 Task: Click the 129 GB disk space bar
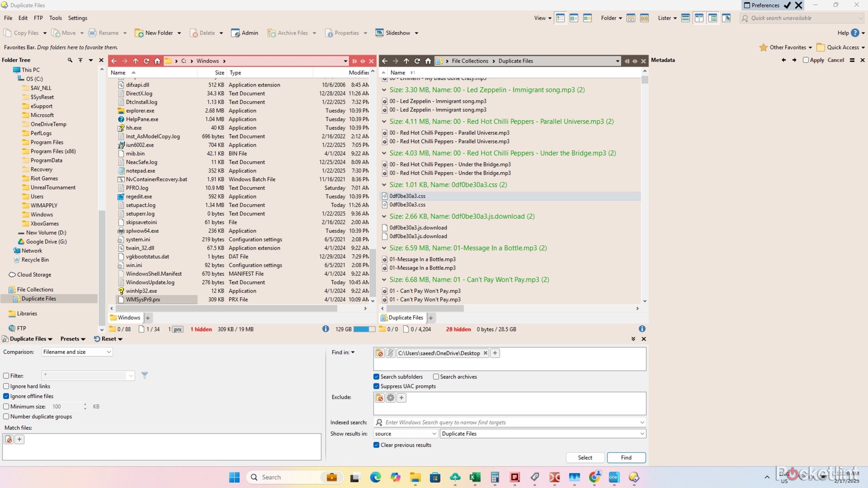[364, 329]
